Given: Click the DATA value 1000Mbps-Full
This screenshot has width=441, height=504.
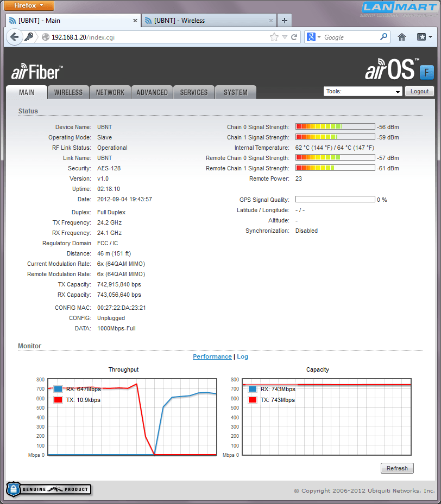Looking at the screenshot, I should (116, 328).
